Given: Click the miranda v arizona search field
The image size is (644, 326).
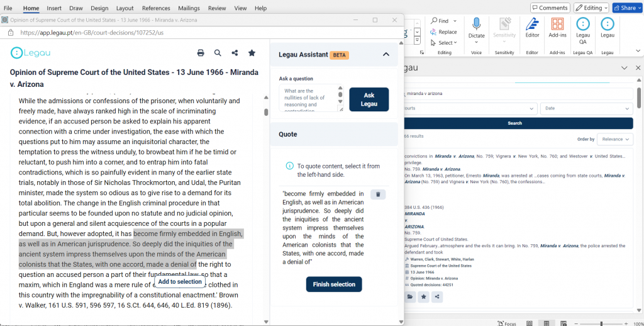Looking at the screenshot, I should pos(518,94).
